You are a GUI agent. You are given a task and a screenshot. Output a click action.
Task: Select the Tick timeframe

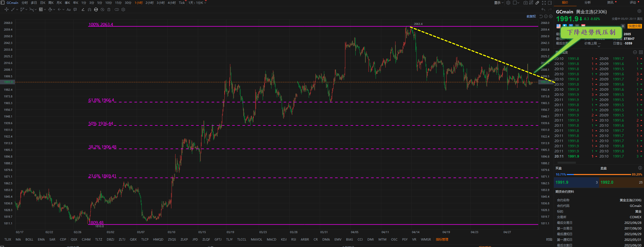[182, 3]
